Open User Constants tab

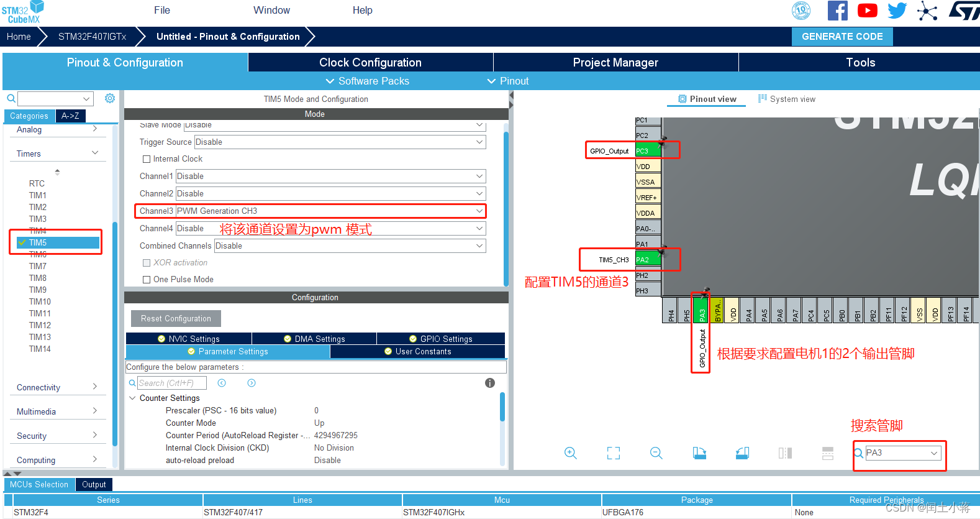tap(418, 352)
